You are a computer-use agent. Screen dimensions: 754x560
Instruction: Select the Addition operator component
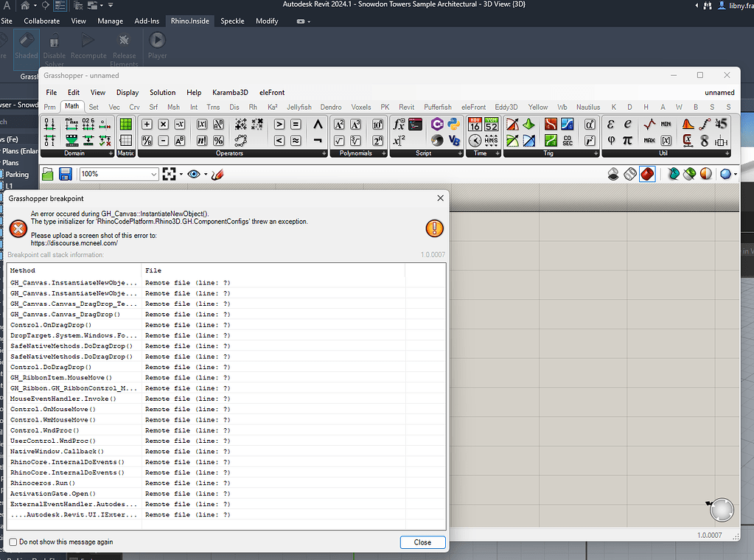pyautogui.click(x=147, y=125)
